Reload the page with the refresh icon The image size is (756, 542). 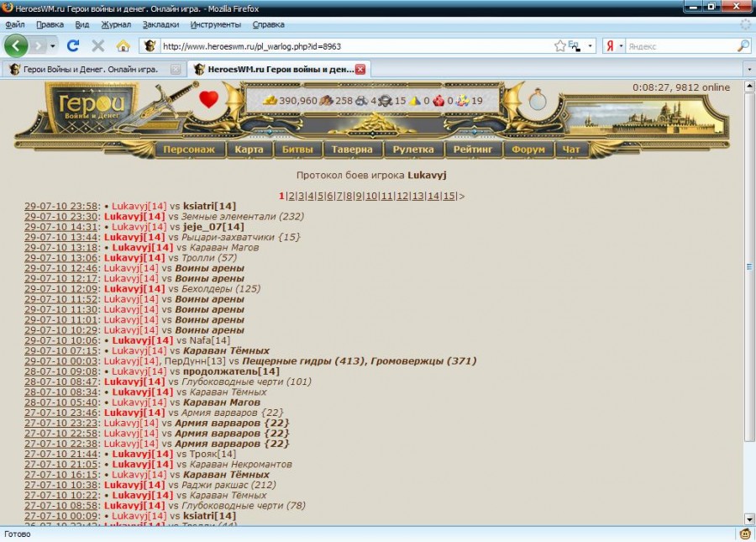[73, 45]
